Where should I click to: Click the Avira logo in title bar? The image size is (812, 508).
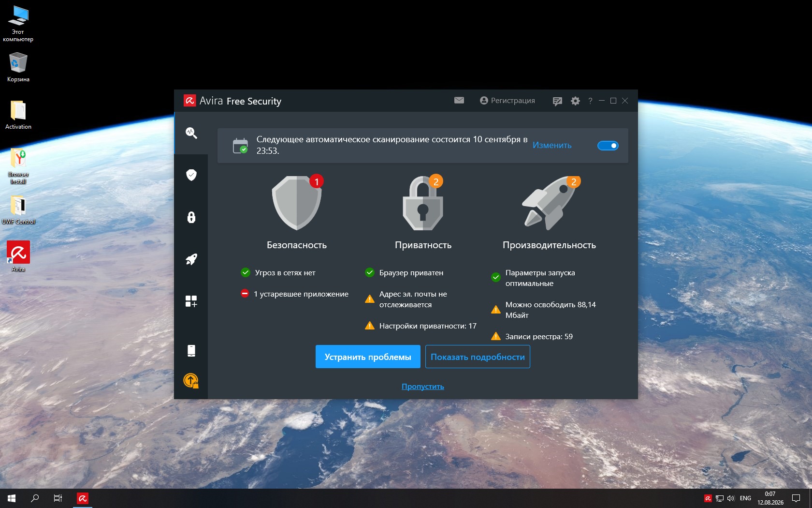pos(189,101)
